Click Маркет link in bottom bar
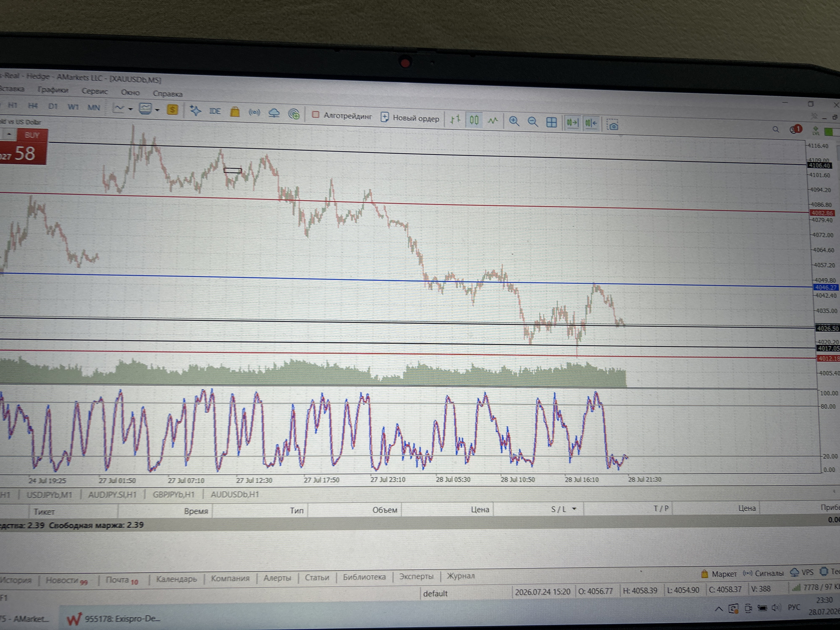 [719, 574]
